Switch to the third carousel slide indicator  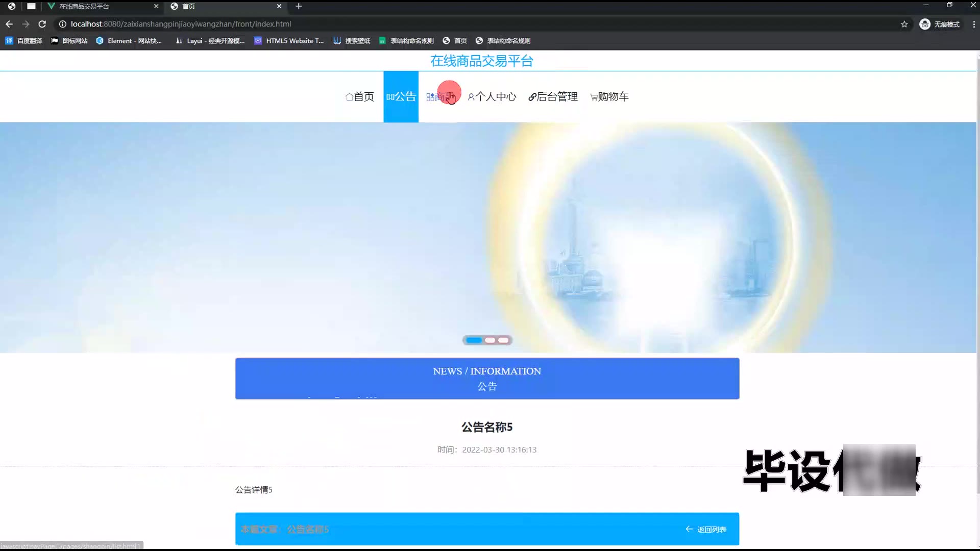pos(504,340)
